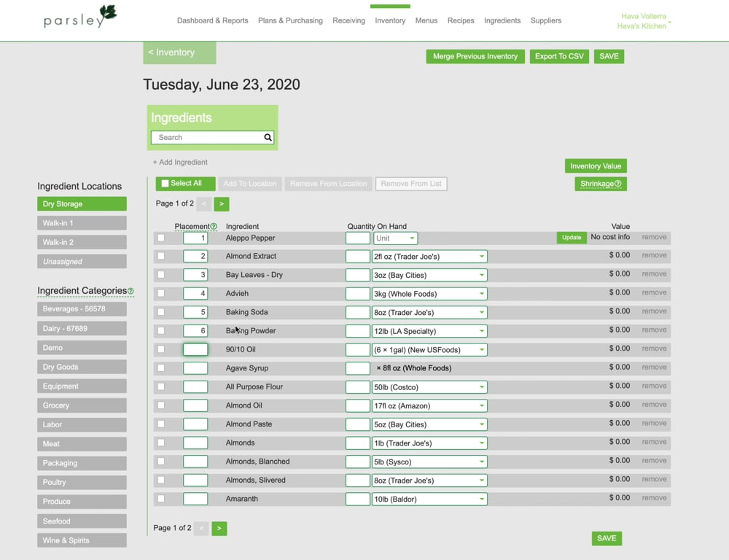729x560 pixels.
Task: Select the Amaranth row checkbox
Action: tap(160, 498)
